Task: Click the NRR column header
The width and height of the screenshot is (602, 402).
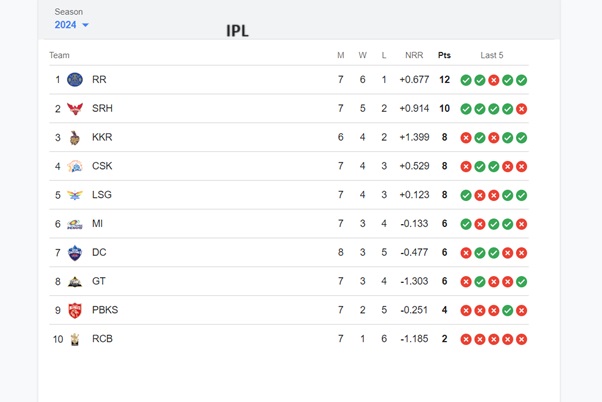Action: (414, 55)
